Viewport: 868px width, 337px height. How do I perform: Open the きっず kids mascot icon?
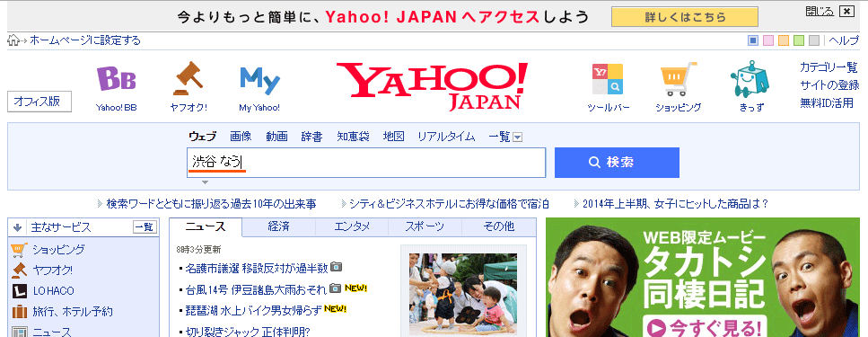coord(750,79)
